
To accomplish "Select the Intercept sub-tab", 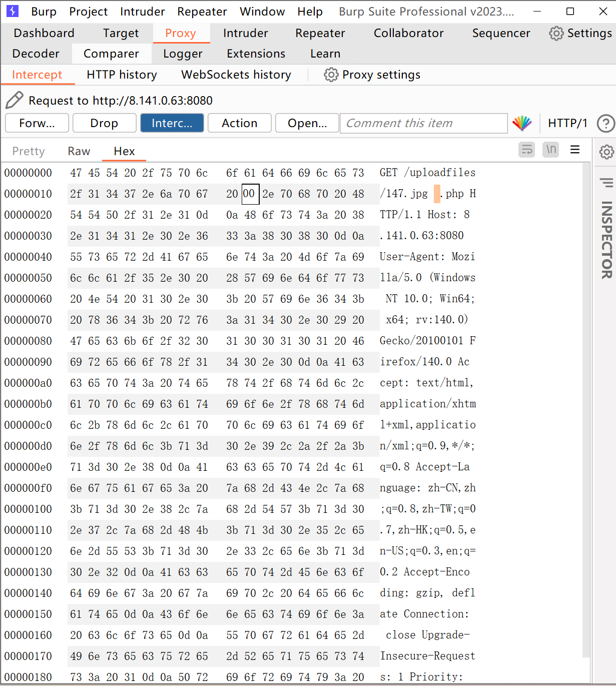I will click(37, 75).
